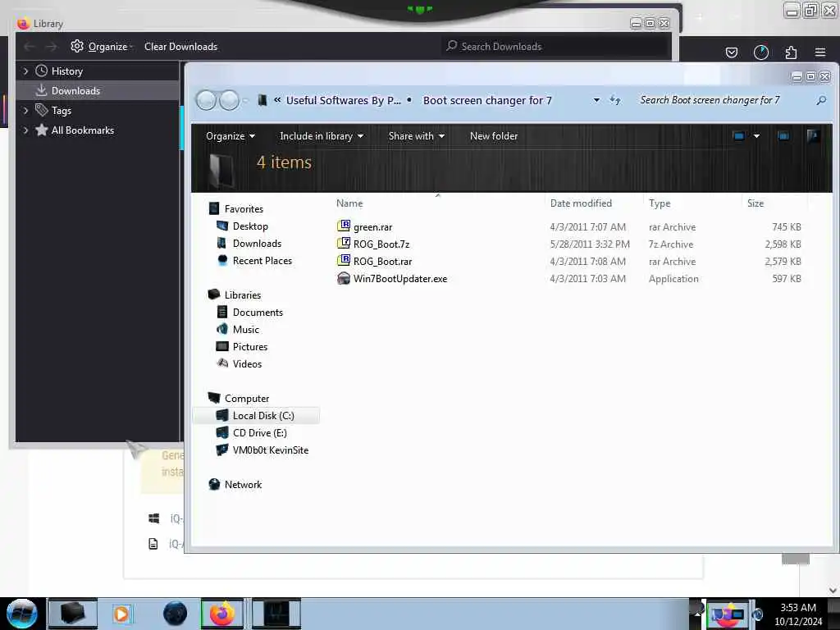Select Network in navigation pane

[x=243, y=484]
